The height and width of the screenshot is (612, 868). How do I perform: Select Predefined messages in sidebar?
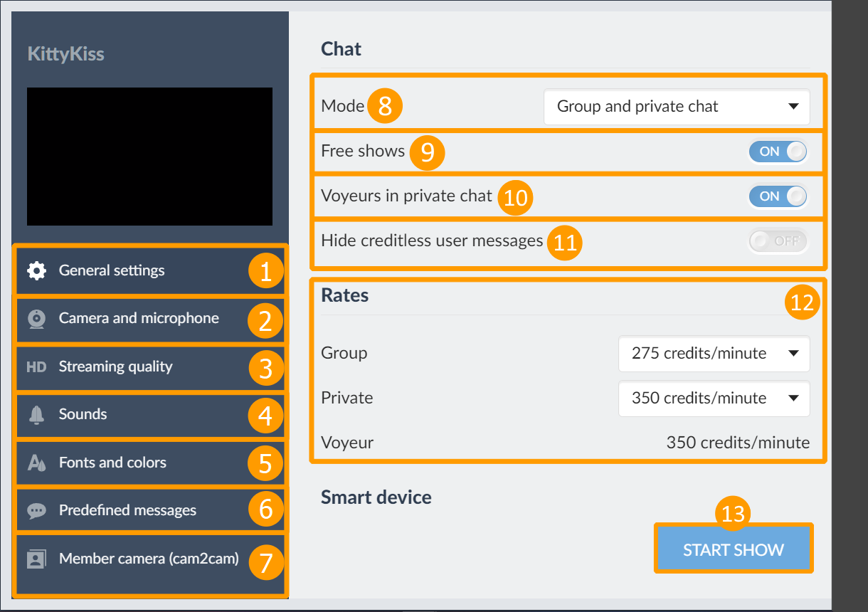pyautogui.click(x=128, y=510)
